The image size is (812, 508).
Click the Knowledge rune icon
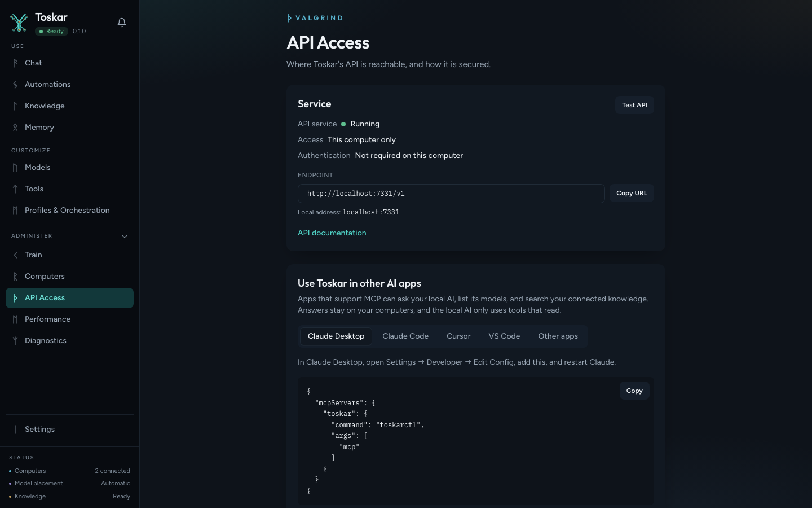click(x=15, y=106)
